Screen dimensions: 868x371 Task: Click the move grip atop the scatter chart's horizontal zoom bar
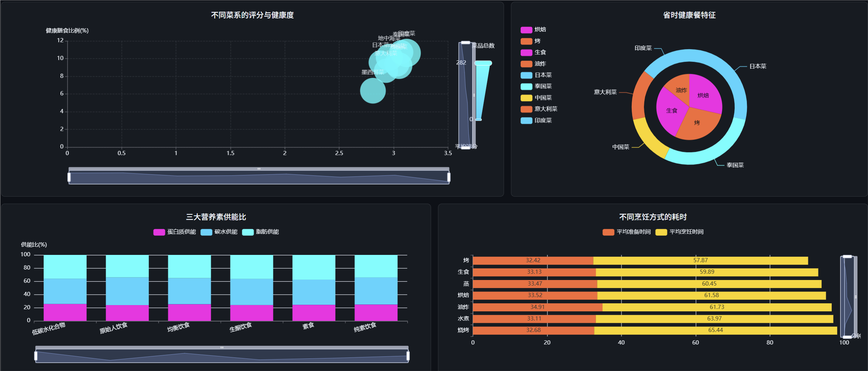coord(259,169)
